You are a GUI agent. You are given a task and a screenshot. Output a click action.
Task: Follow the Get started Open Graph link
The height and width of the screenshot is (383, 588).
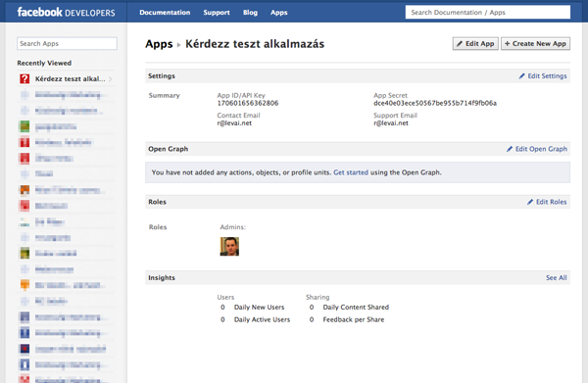coord(351,172)
